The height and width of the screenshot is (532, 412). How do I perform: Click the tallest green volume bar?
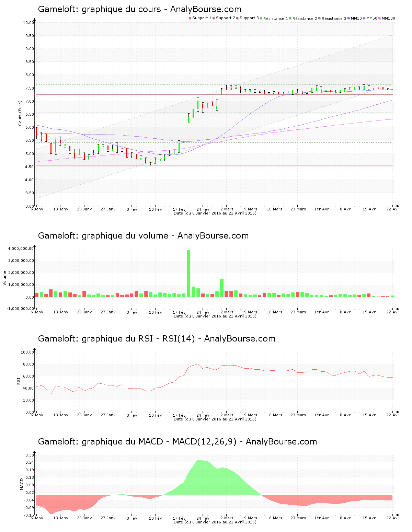click(x=188, y=273)
